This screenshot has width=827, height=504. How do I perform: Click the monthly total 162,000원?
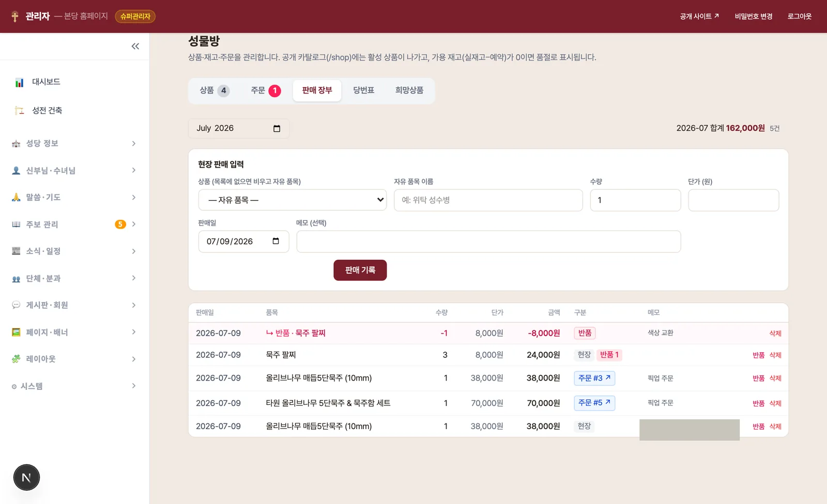point(745,128)
